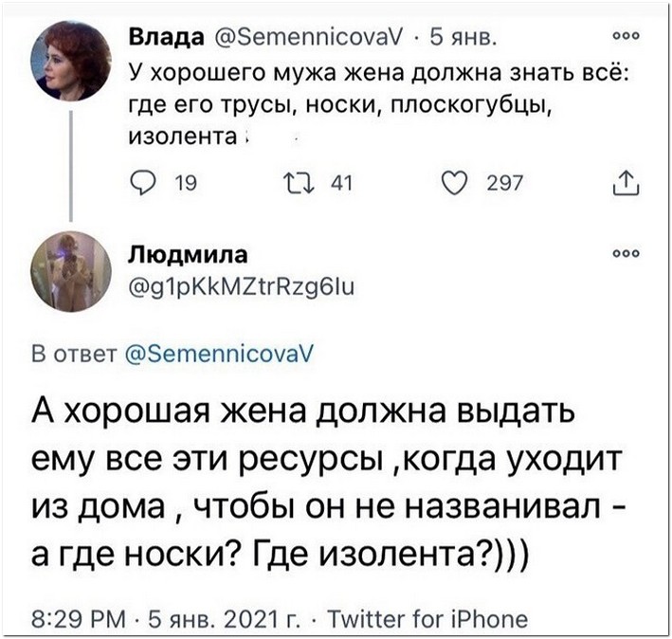
Task: Click the timestamp '8:29 PM · 5 янв. 2021 г.'
Action: [165, 619]
